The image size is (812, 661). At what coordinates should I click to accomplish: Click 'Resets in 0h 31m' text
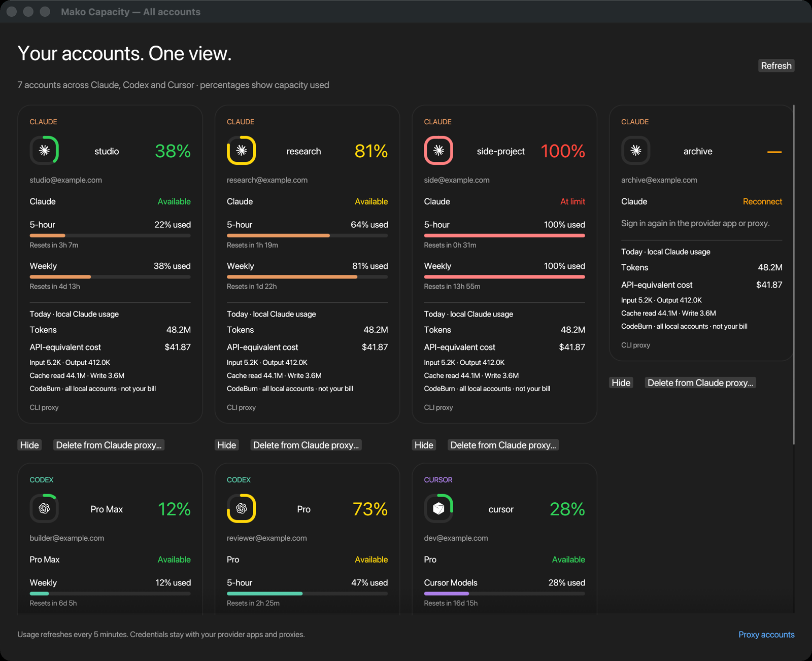(450, 245)
